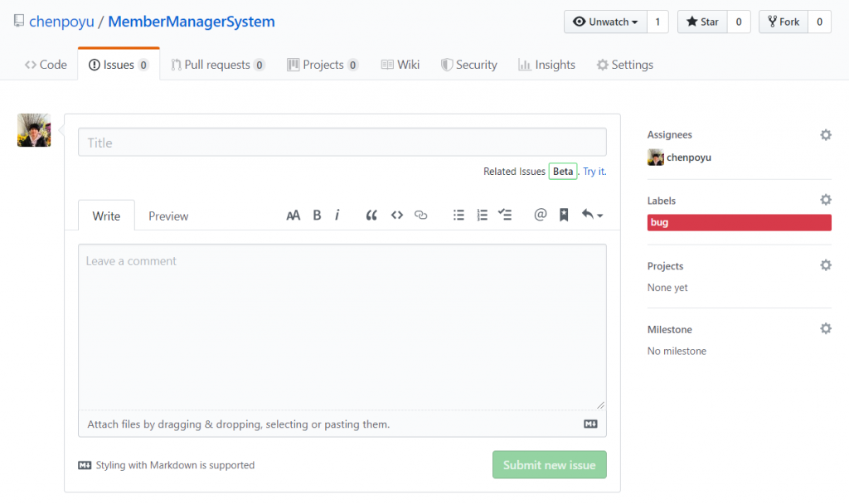Screen dimensions: 849x504
Task: Toggle bold formatting in comment toolbar
Action: click(318, 216)
